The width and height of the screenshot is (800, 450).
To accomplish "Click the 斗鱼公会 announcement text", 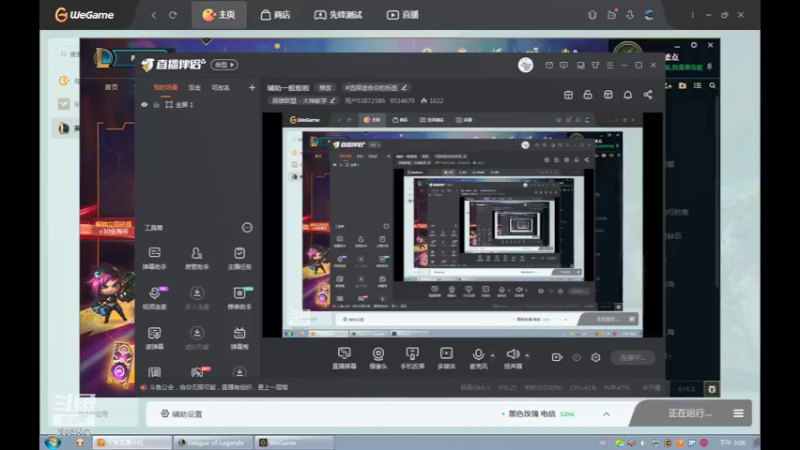I will 218,387.
